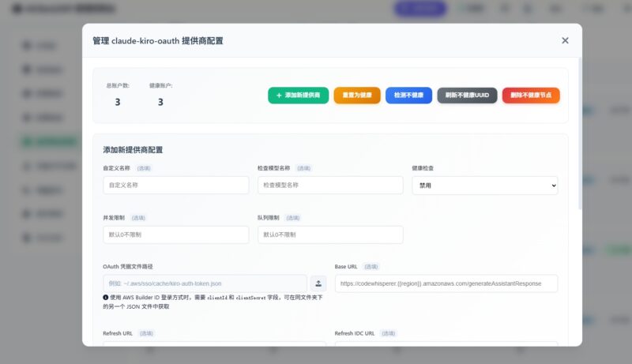The image size is (632, 364).
Task: Click the 健康检查 field label
Action: point(423,168)
